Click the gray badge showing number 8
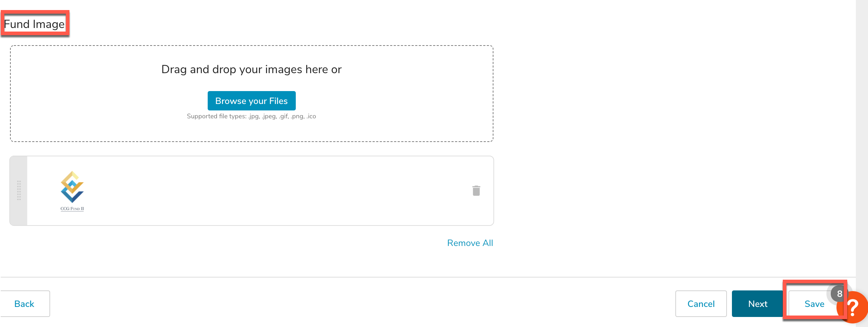868x327 pixels. (839, 294)
